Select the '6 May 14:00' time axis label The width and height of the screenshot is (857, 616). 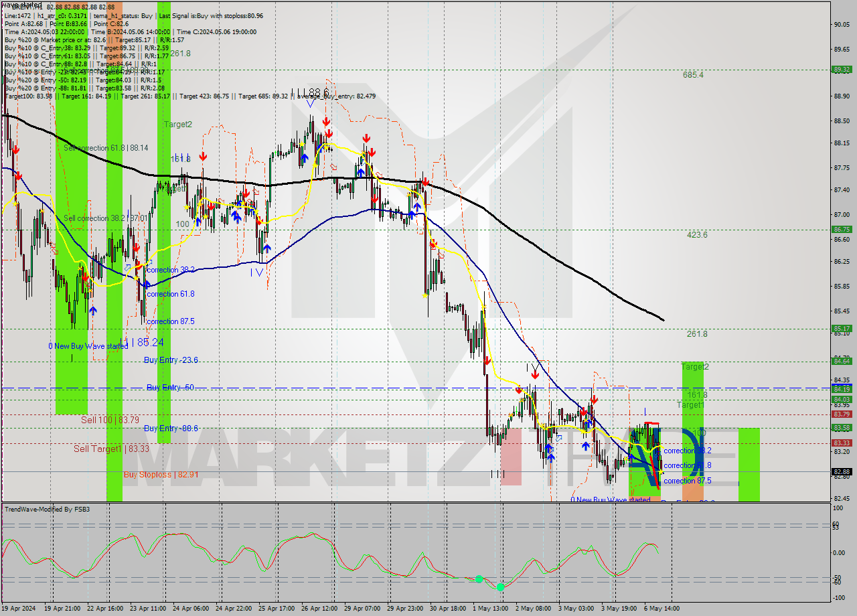662,609
